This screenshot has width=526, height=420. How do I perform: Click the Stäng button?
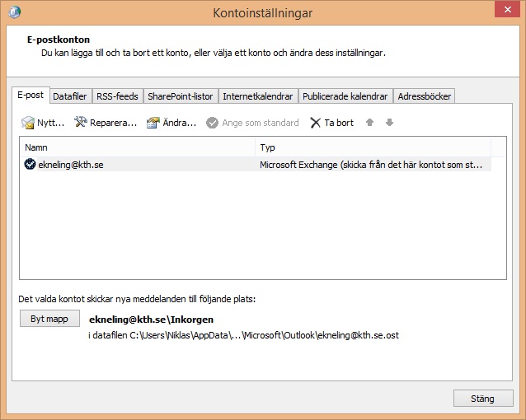click(483, 399)
